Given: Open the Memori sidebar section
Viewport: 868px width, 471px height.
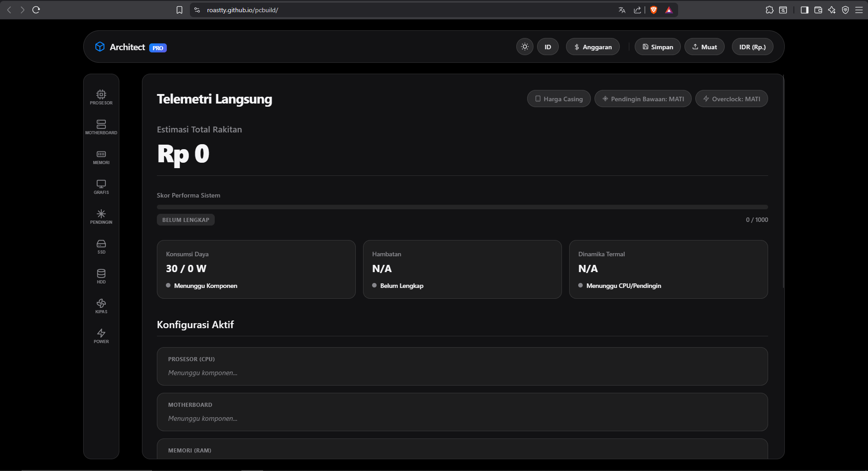Looking at the screenshot, I should pyautogui.click(x=101, y=157).
